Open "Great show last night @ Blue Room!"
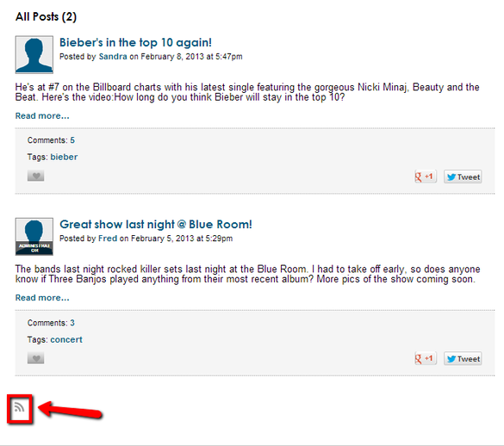The width and height of the screenshot is (504, 446). (156, 224)
